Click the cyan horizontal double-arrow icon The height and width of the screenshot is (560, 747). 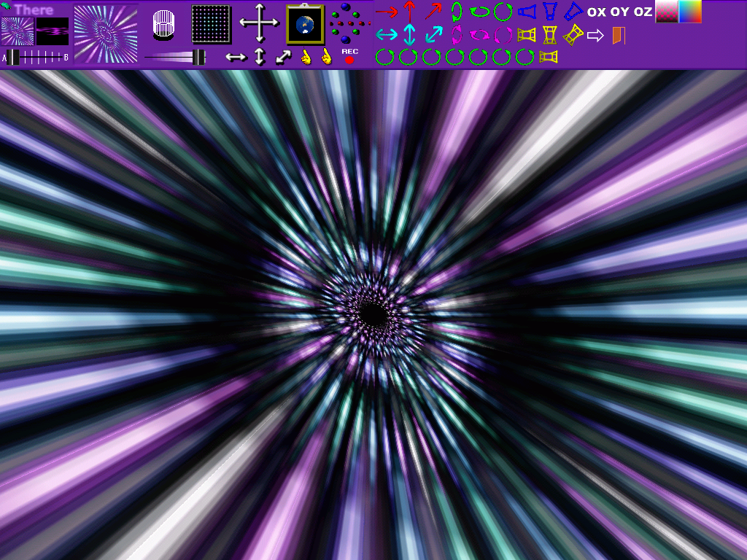(x=387, y=35)
